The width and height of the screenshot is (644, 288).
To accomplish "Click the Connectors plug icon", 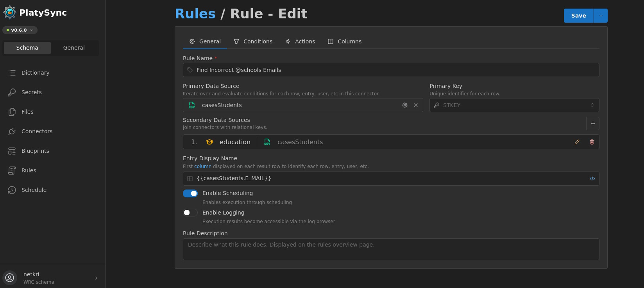I will point(12,131).
